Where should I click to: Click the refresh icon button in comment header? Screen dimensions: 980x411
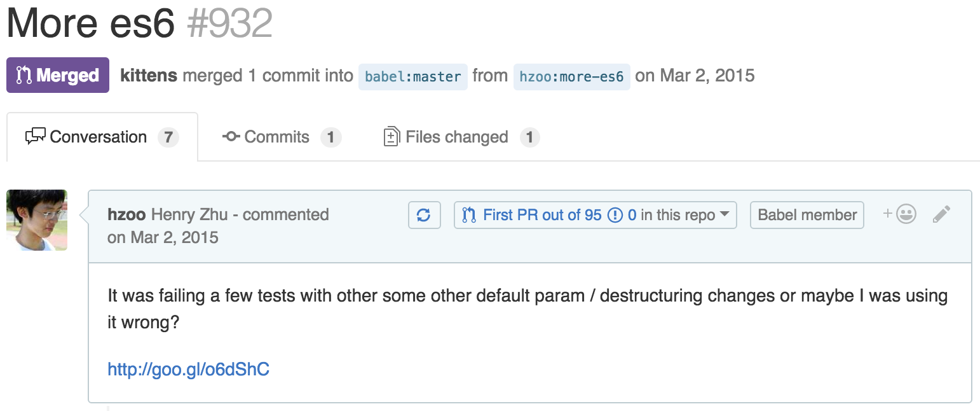(424, 215)
